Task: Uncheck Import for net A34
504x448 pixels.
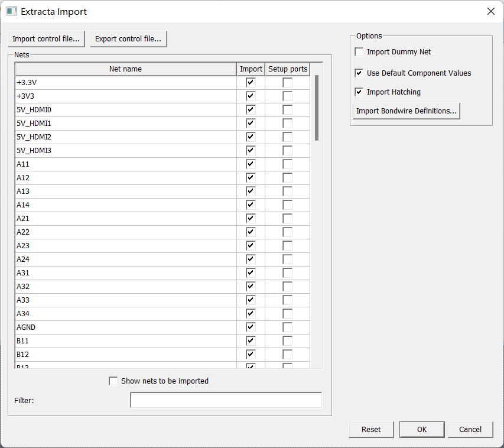Action: pos(250,313)
